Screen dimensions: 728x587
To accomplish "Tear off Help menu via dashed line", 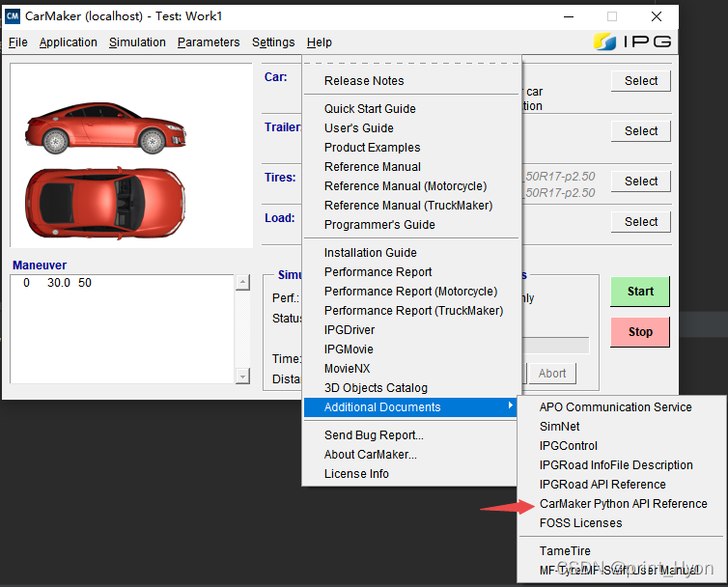I will pos(411,63).
